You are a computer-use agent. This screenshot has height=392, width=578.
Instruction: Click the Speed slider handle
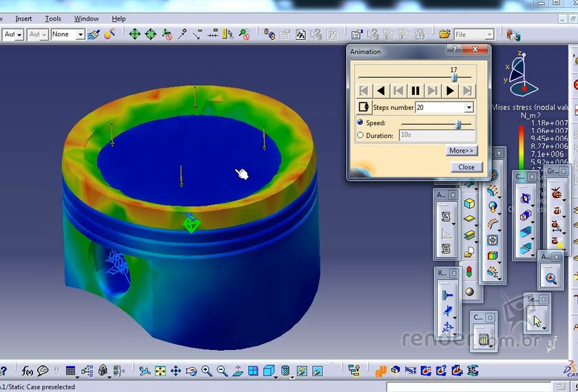(x=458, y=124)
